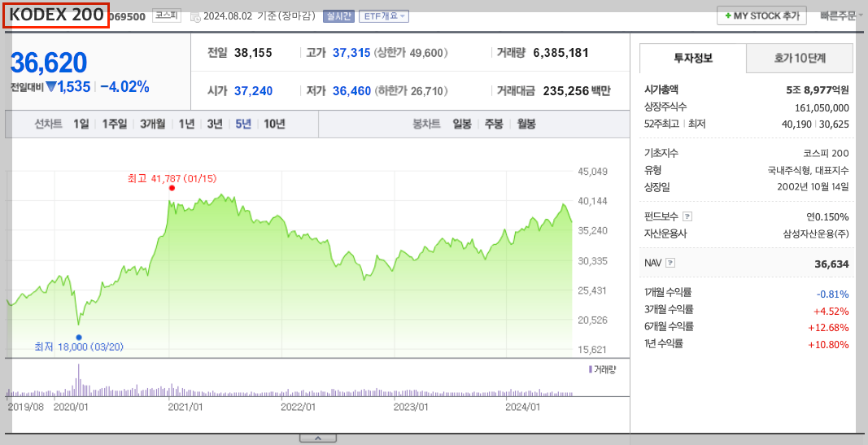Image resolution: width=868 pixels, height=445 pixels.
Task: Select the 5년 line chart period
Action: (x=243, y=124)
